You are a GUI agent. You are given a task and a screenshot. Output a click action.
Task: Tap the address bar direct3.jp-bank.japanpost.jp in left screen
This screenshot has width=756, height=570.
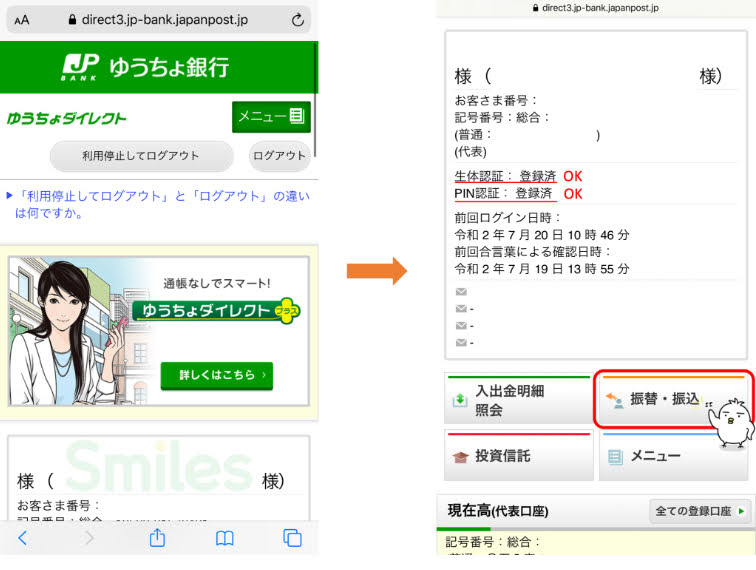pyautogui.click(x=158, y=20)
